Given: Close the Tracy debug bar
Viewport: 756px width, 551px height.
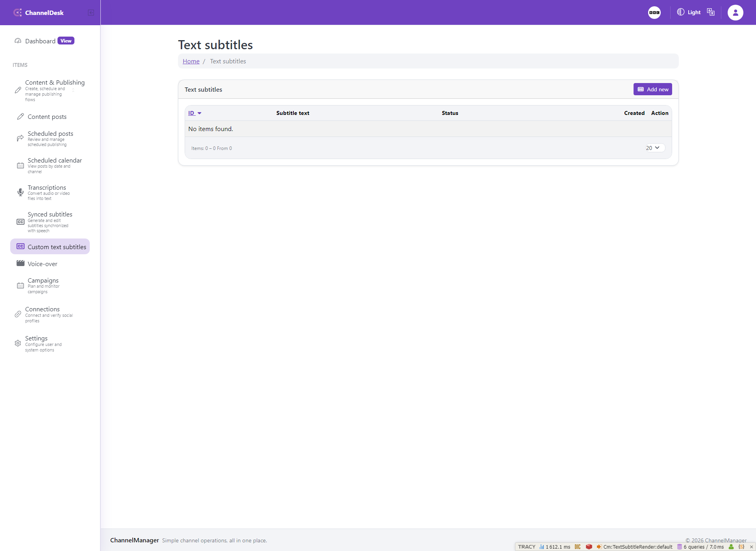Looking at the screenshot, I should click(x=751, y=547).
